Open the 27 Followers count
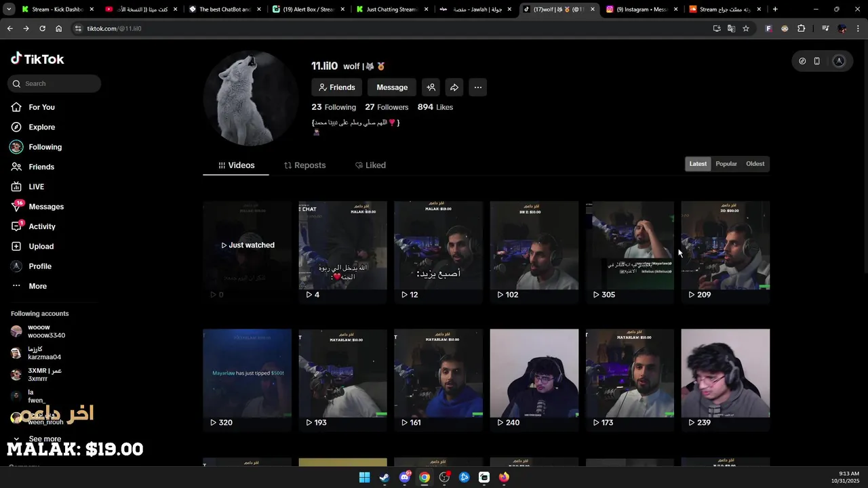 [387, 107]
